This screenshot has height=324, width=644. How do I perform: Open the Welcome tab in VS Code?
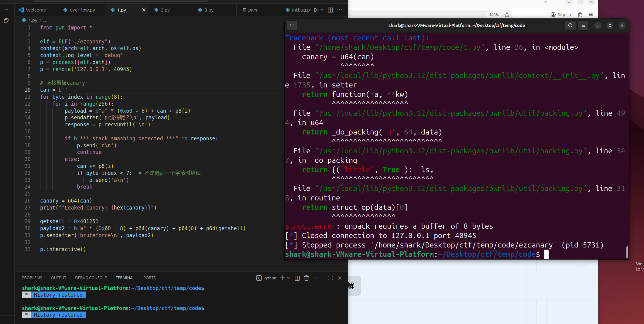click(32, 10)
